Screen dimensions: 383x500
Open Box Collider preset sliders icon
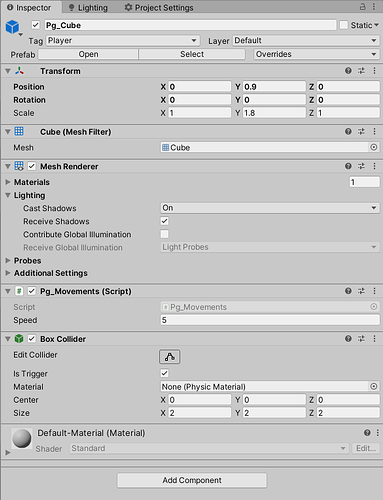point(361,339)
